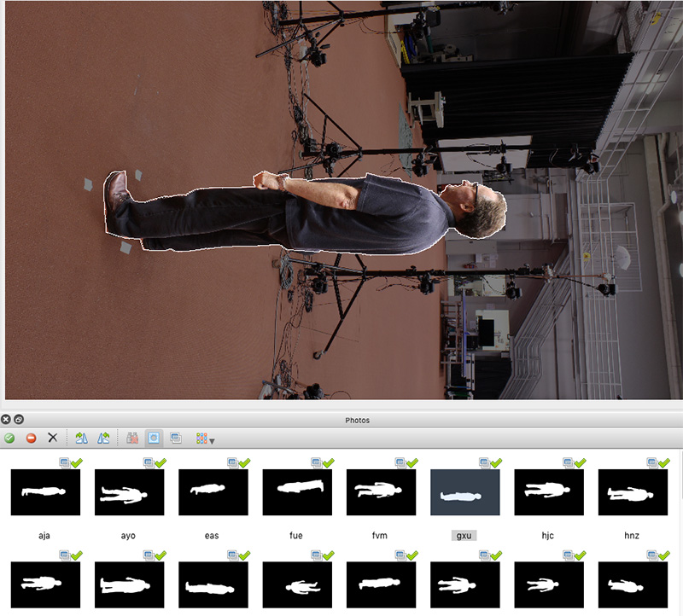
Task: Close the Photos pane
Action: (x=6, y=420)
